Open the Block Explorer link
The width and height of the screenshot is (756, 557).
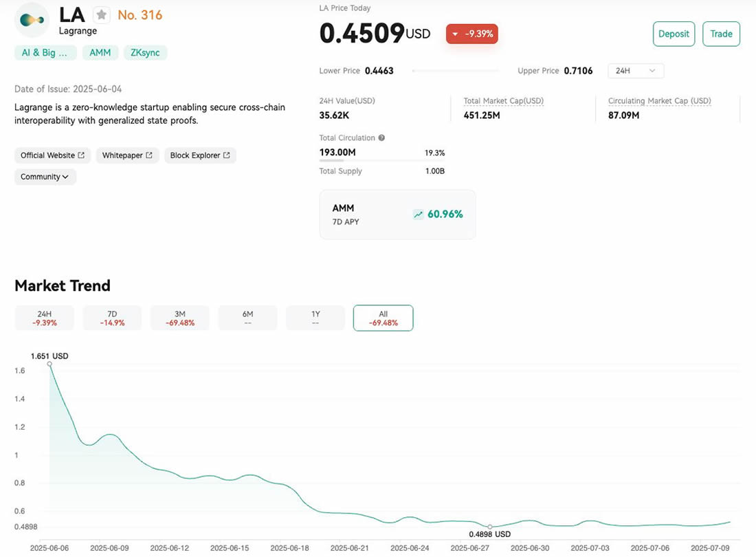(x=200, y=155)
